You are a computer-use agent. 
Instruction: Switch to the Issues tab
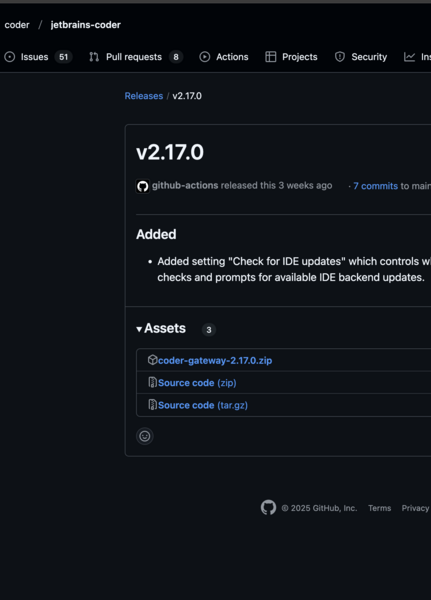pyautogui.click(x=38, y=57)
